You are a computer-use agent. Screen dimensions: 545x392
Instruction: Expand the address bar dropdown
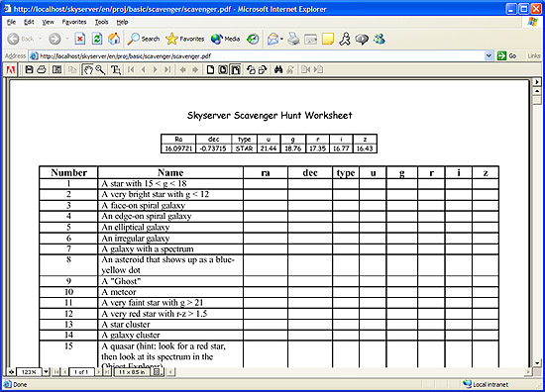489,55
